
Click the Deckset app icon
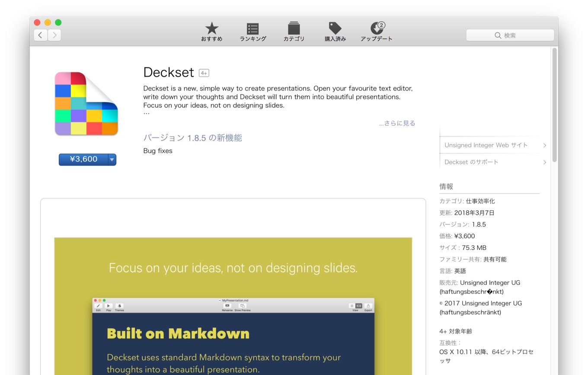[x=86, y=103]
